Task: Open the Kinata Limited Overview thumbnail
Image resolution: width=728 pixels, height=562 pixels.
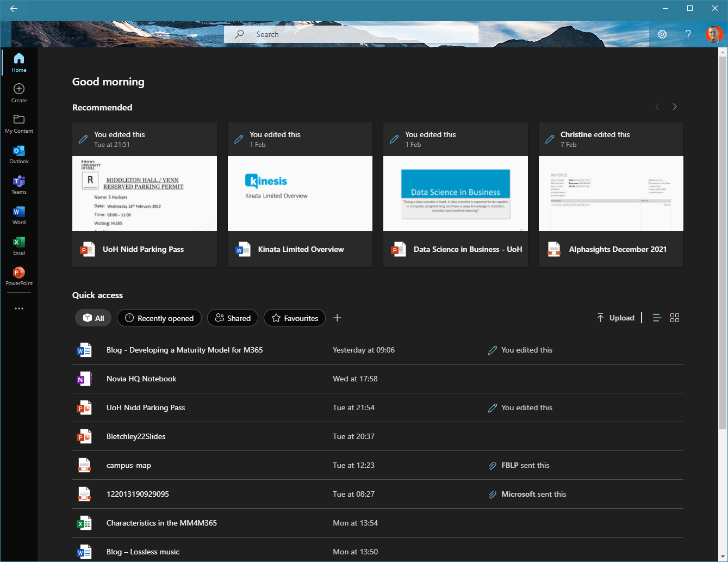Action: click(300, 194)
